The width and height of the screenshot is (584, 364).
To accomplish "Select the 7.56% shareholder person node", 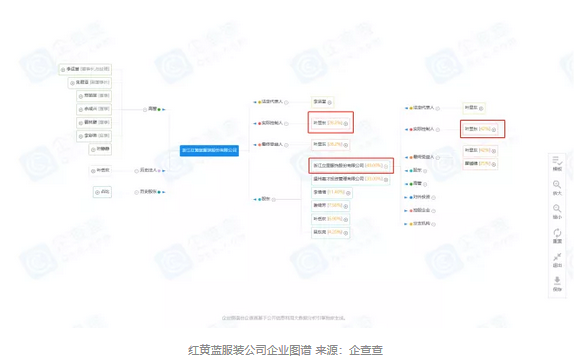I will (330, 206).
